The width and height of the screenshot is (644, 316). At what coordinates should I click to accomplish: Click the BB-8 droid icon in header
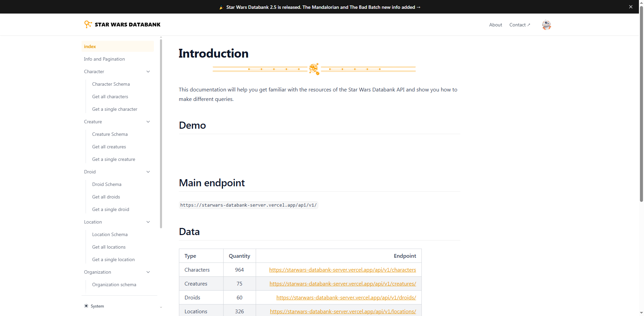coord(546,24)
